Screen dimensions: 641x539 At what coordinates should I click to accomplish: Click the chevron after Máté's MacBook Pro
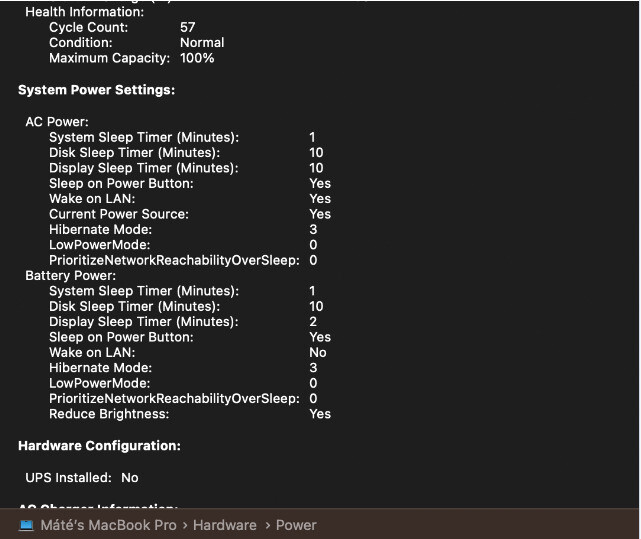pos(184,525)
